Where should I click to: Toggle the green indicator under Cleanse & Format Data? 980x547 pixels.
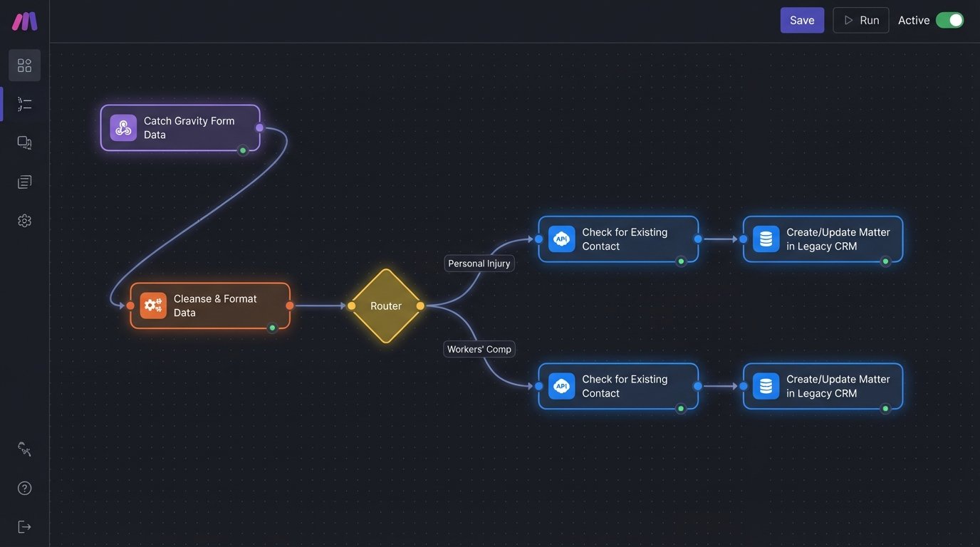(272, 328)
